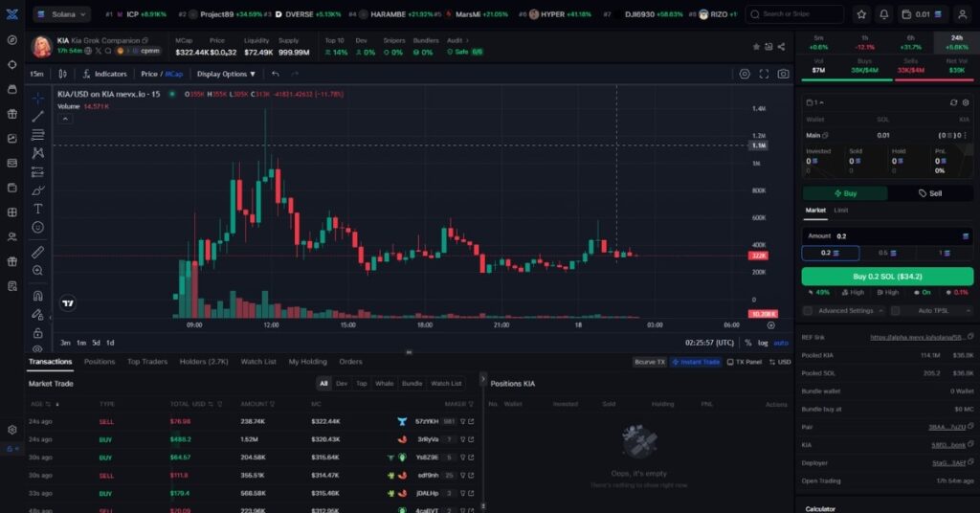Switch to the Top Traders tab
The image size is (980, 513).
click(x=147, y=362)
